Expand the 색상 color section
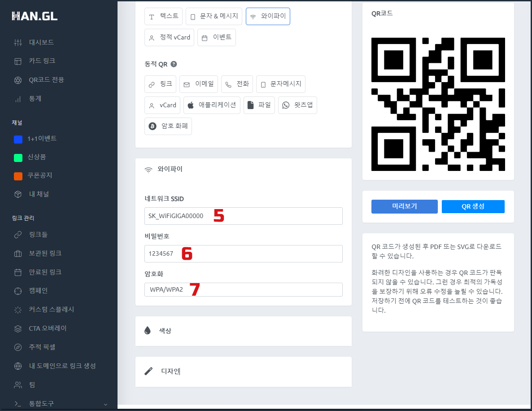 click(244, 331)
